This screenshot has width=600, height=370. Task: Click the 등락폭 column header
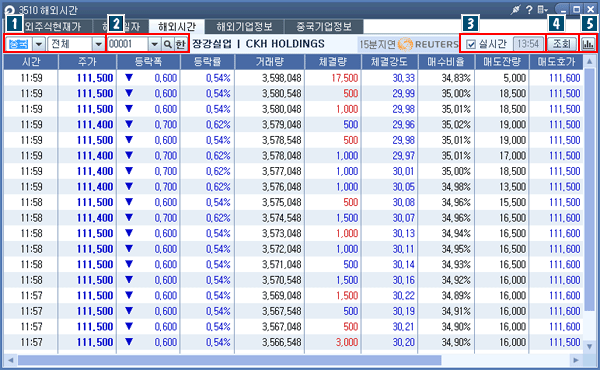(x=148, y=62)
